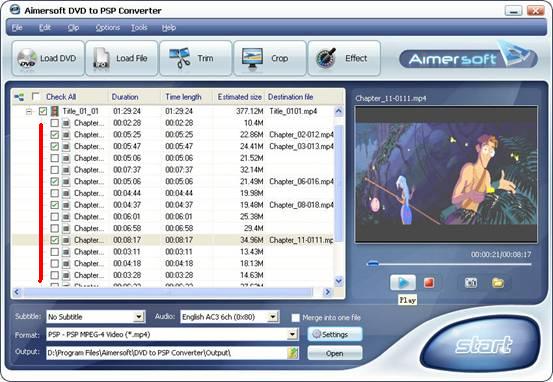Click the output folder browse icon
This screenshot has height=382, width=553.
(x=293, y=353)
